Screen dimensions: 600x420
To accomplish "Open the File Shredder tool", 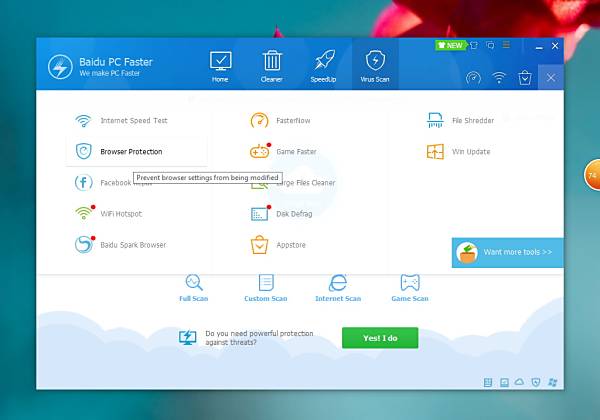I will click(x=460, y=120).
